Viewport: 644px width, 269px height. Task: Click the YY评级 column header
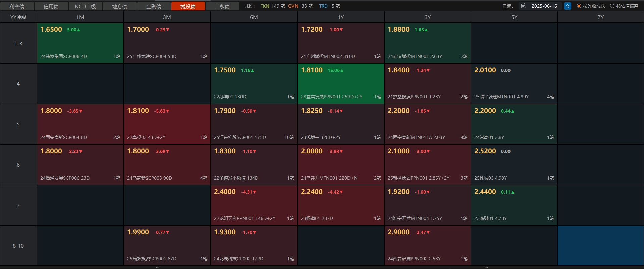18,17
